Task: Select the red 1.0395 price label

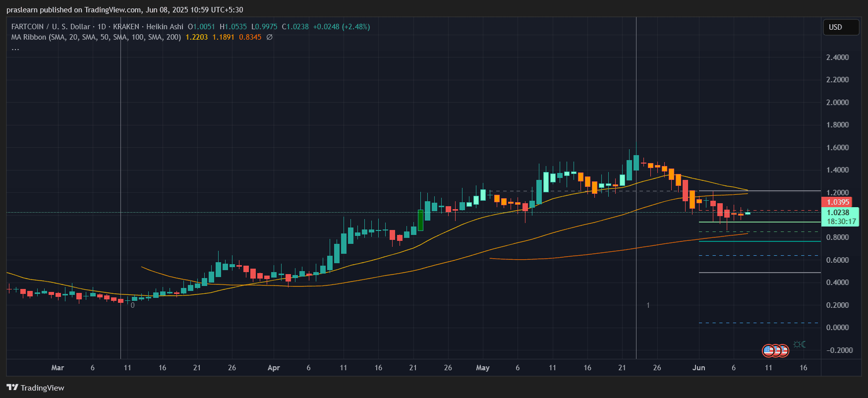Action: coord(837,202)
